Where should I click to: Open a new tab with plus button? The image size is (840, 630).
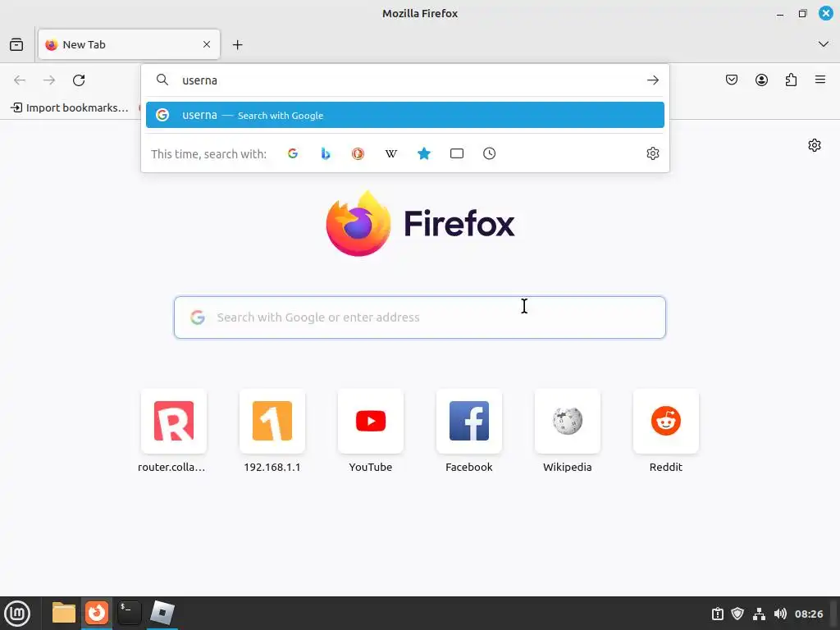[x=237, y=45]
